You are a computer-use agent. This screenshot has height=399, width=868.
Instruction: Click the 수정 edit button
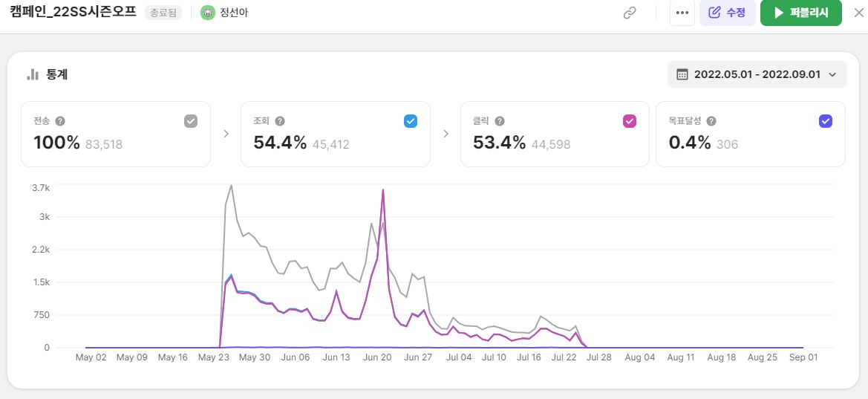[x=727, y=13]
